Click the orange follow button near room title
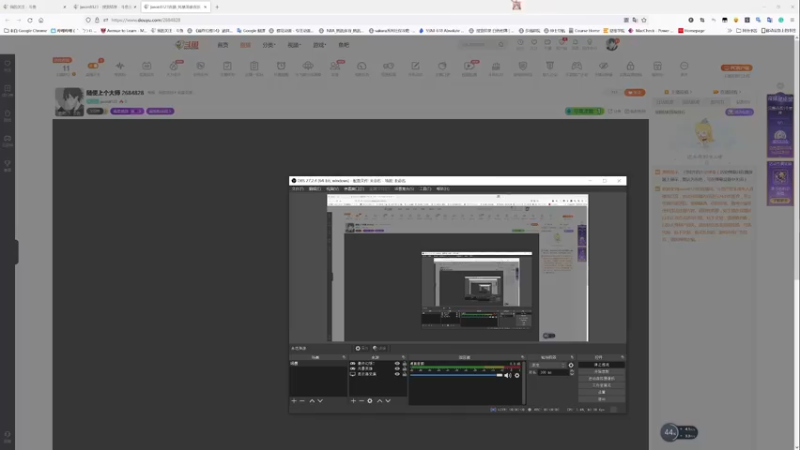This screenshot has width=800, height=450. point(635,92)
